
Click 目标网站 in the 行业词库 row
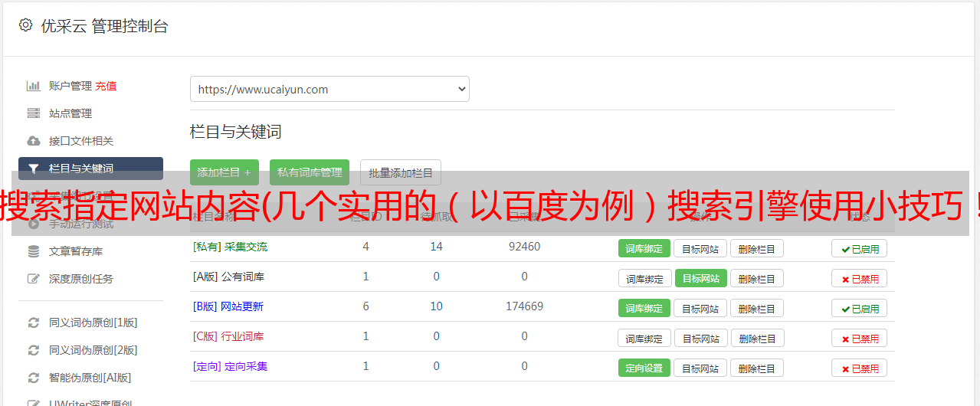tap(700, 338)
